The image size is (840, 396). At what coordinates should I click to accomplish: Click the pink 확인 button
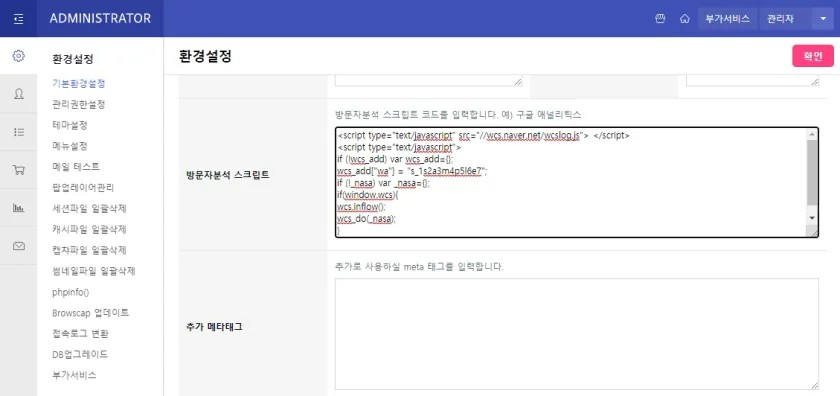(x=813, y=56)
